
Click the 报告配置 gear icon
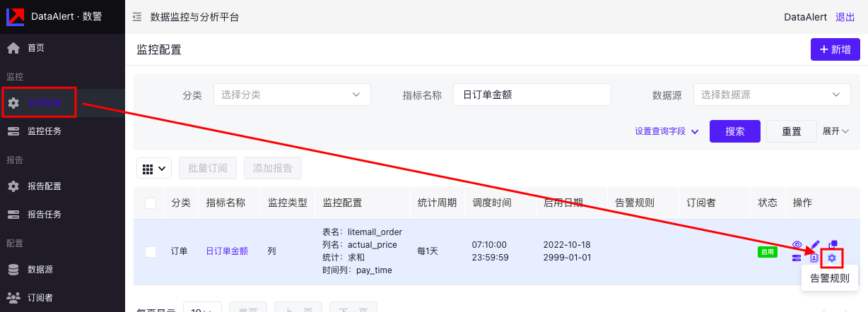13,186
